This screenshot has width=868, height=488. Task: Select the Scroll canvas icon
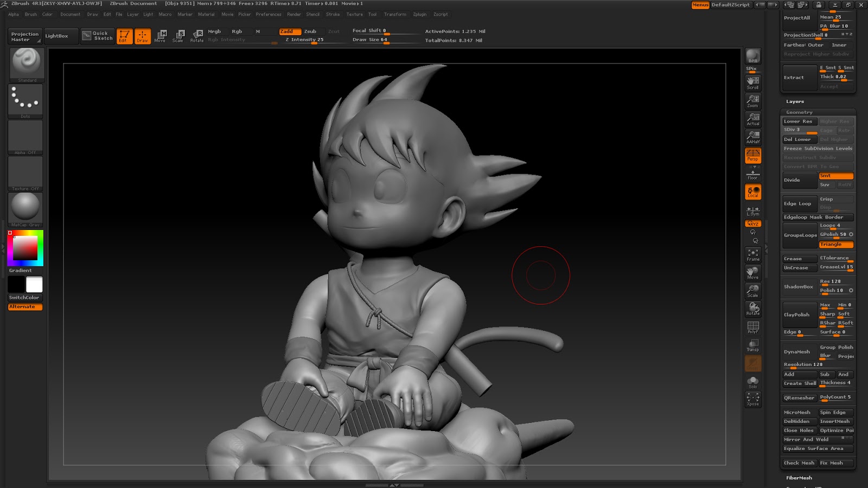point(753,82)
